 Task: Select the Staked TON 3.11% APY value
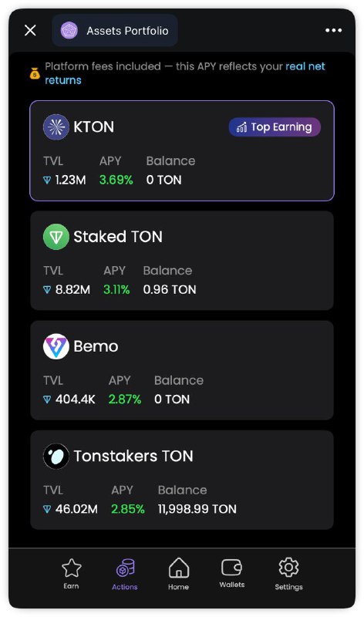(116, 290)
